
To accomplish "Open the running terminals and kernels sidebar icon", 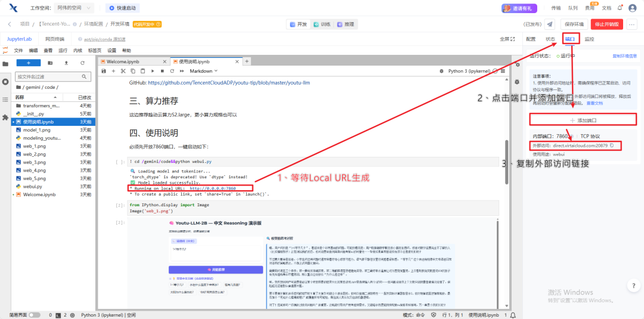I will click(5, 82).
